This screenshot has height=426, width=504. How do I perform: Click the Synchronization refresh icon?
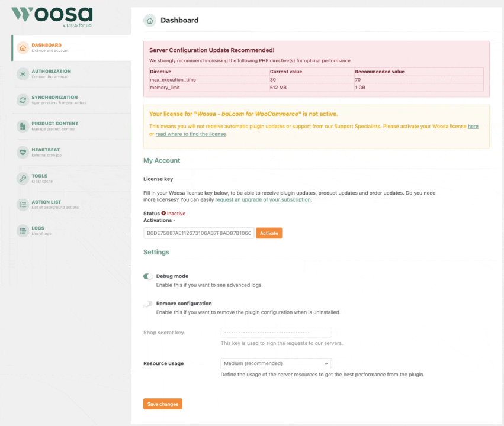(23, 100)
